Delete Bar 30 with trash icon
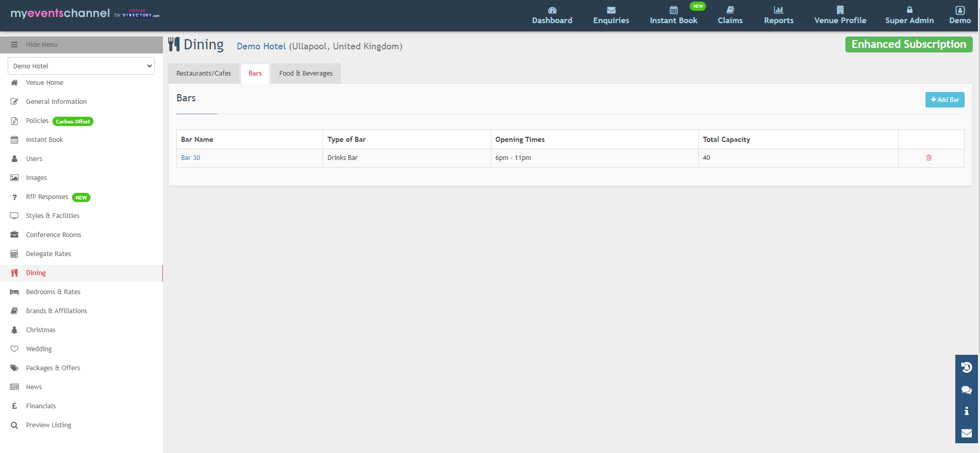This screenshot has height=453, width=980. (x=929, y=158)
